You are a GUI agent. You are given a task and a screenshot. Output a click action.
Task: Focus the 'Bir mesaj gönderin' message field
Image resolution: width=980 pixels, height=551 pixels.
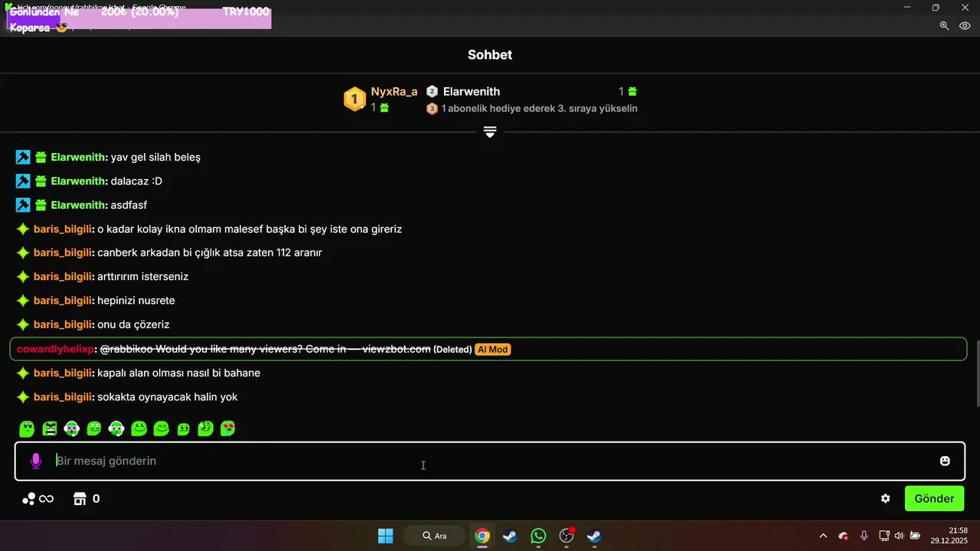click(490, 461)
